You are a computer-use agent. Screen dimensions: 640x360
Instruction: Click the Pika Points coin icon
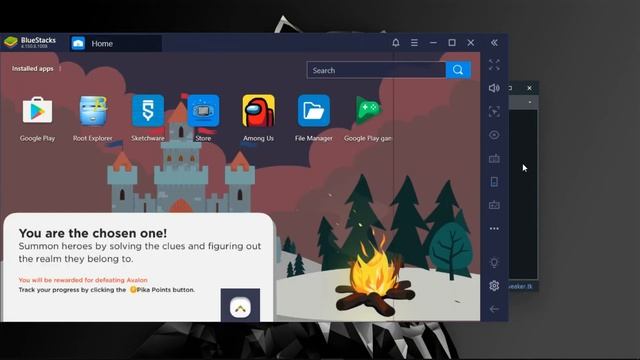click(133, 290)
